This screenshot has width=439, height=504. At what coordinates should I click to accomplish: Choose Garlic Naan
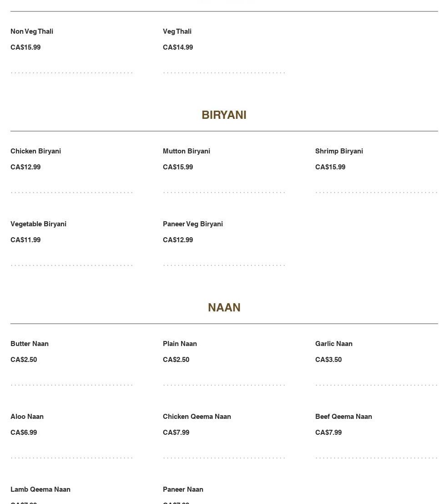[334, 344]
